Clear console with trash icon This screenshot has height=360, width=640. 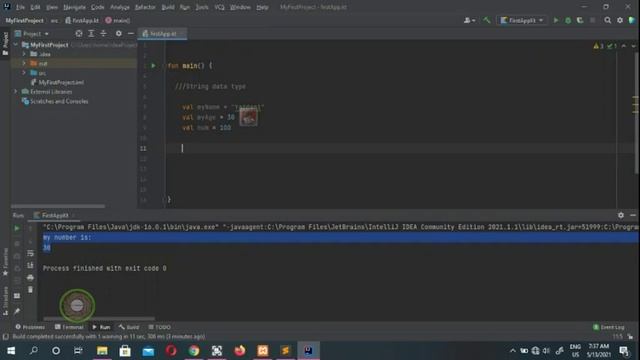[x=30, y=290]
